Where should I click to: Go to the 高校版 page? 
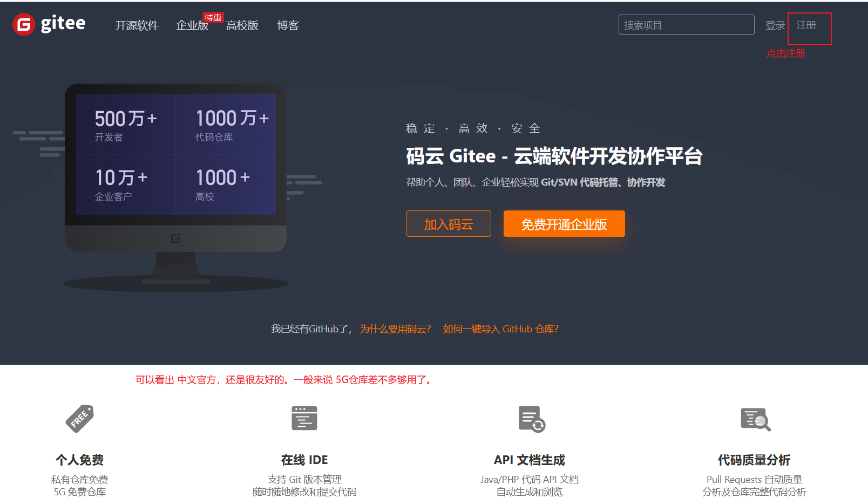click(242, 25)
